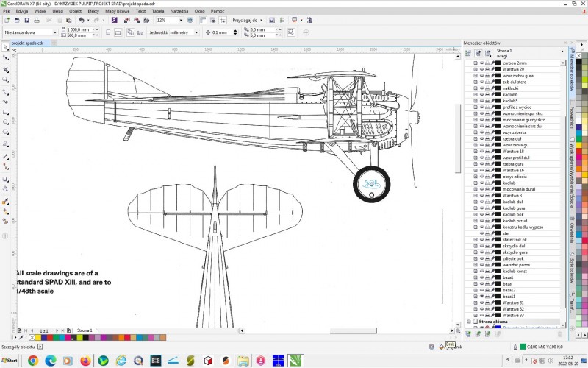
Task: Select the Ellipse tool
Action: [5, 122]
